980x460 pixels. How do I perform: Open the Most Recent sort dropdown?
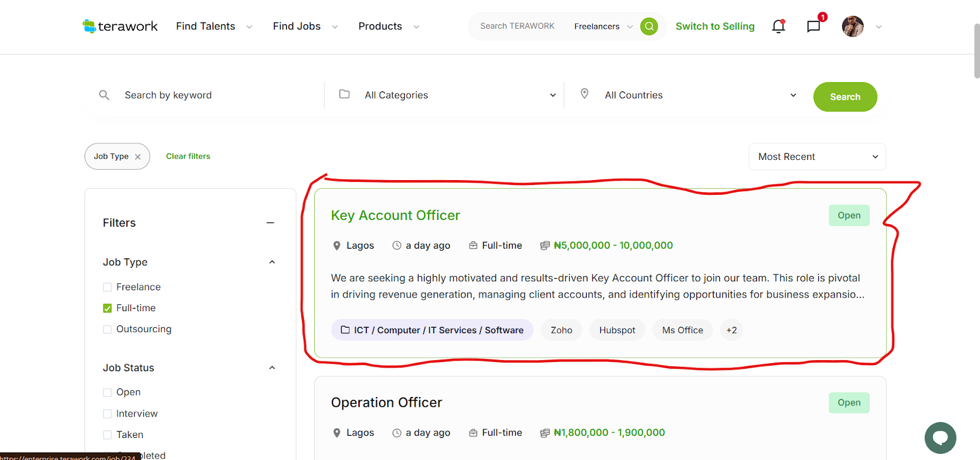(x=817, y=157)
